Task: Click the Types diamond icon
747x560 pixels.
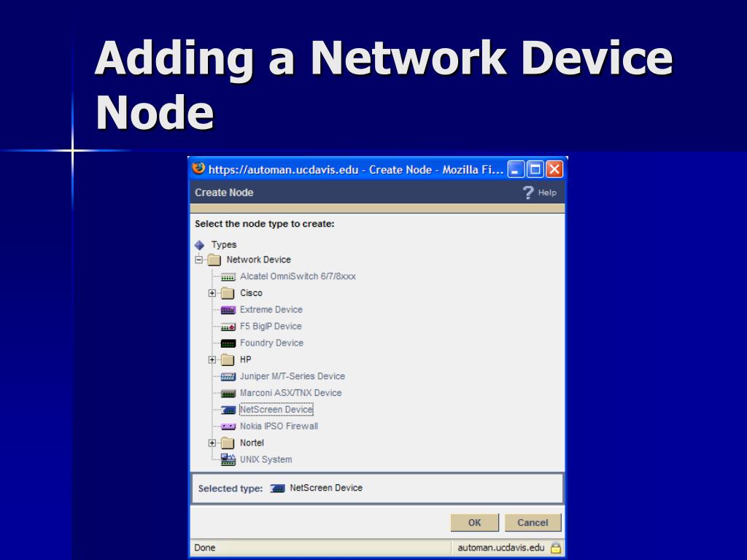Action: pyautogui.click(x=199, y=245)
